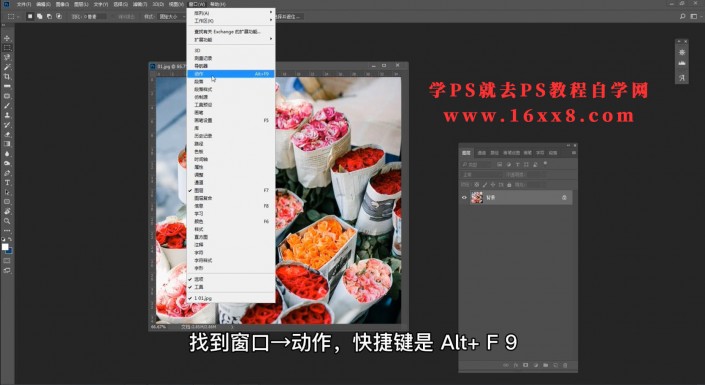Expand the 工作区(K) submenu
Viewport: 705px width, 385px height.
pos(230,21)
